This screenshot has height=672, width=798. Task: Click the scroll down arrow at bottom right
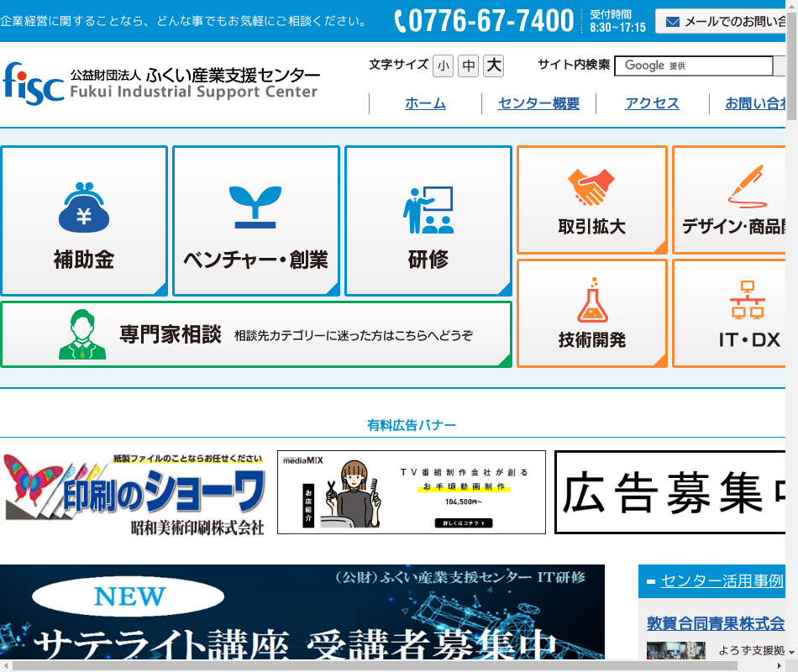point(791,653)
